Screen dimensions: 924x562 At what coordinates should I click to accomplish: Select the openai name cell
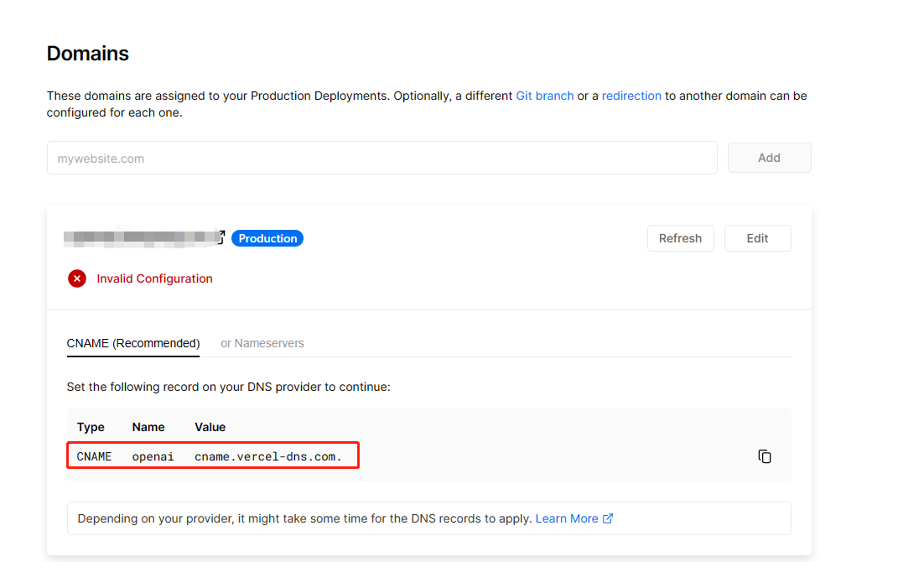pos(153,457)
